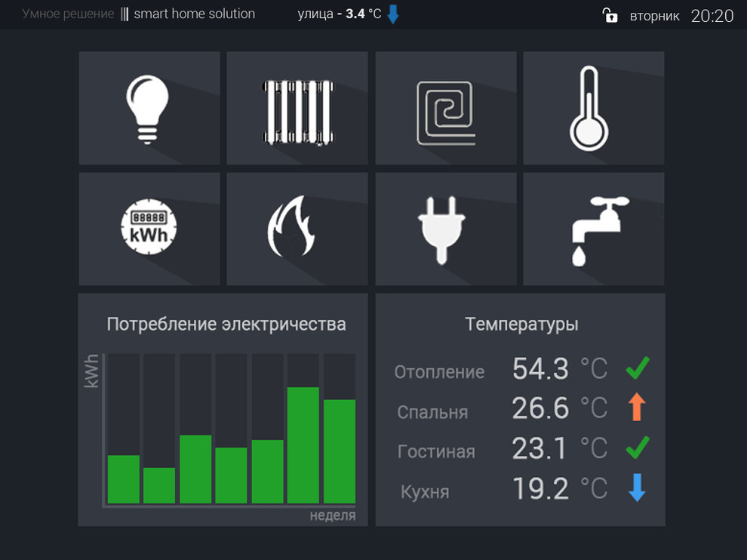The height and width of the screenshot is (560, 747).
Task: Click the tallest green bar in electricity chart
Action: point(303,445)
